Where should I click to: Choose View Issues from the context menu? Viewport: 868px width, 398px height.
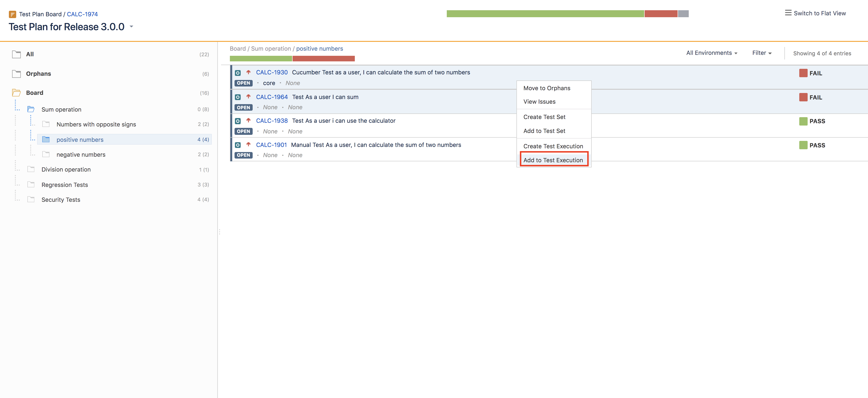(x=539, y=102)
